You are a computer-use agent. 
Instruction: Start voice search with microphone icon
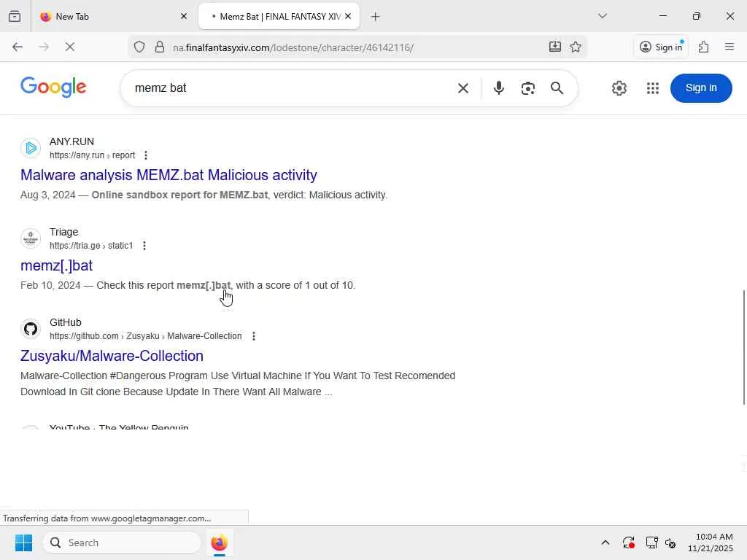tap(499, 88)
